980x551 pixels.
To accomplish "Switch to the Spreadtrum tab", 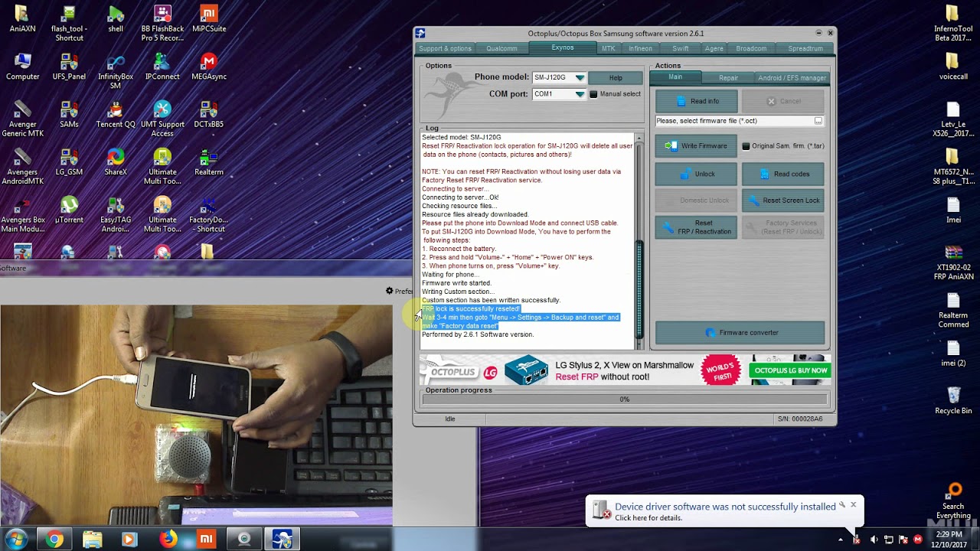I will pos(805,48).
